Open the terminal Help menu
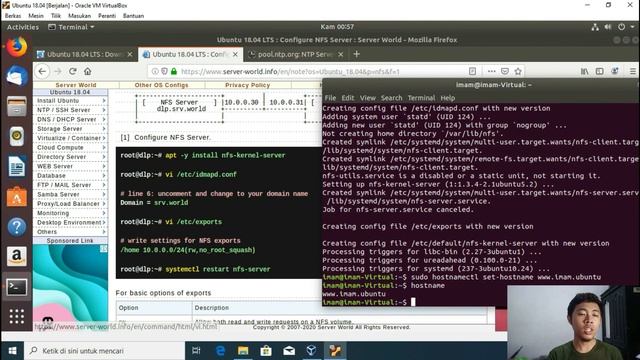Screen dimensions: 640x360 coord(447,98)
